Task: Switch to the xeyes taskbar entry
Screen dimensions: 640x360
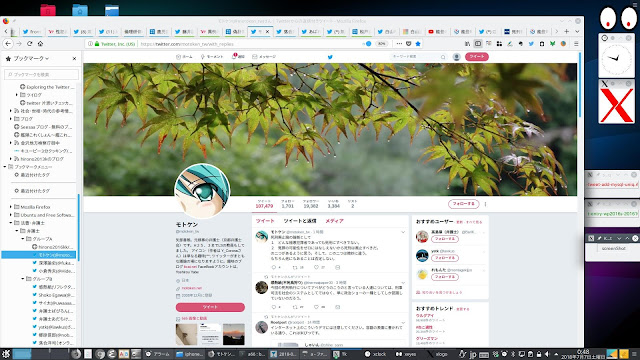Action: coord(406,354)
